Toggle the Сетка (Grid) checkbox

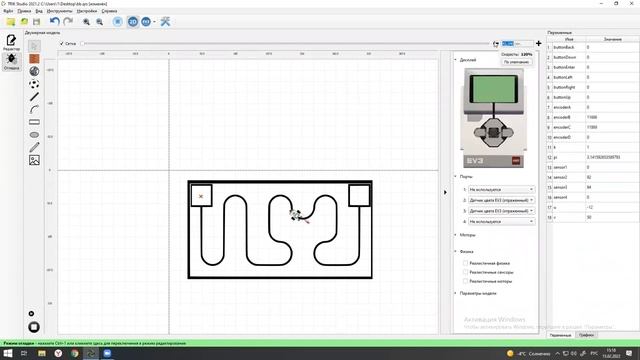(x=62, y=43)
